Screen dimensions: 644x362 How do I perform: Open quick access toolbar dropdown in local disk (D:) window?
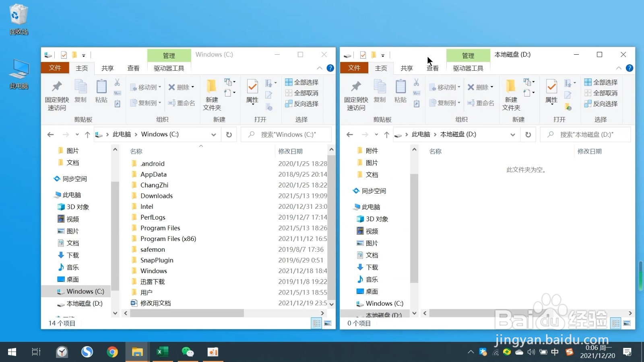point(383,55)
